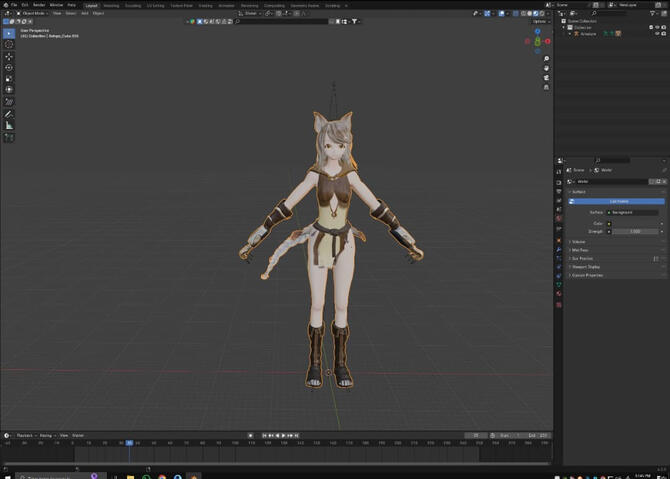Select the Measure tool

pos(9,126)
